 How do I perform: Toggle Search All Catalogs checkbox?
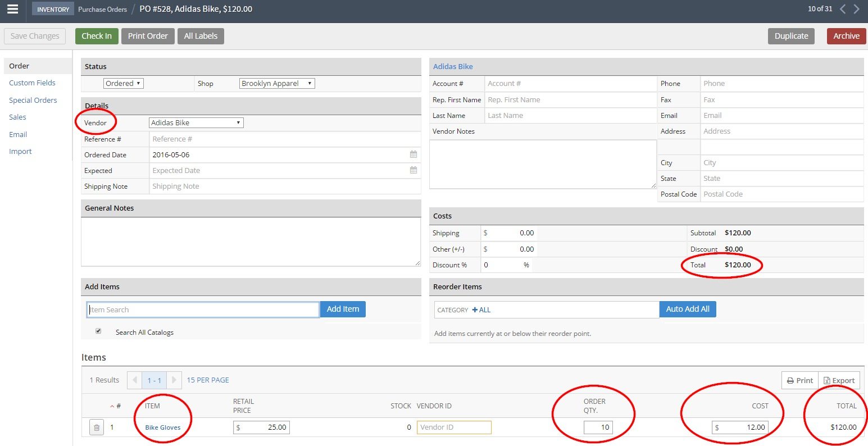[98, 331]
